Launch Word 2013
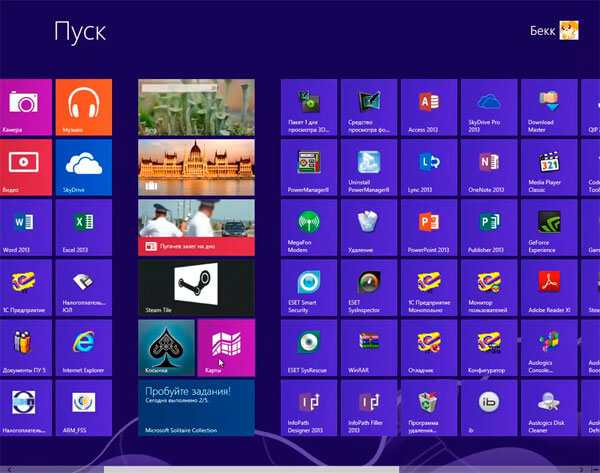 26,227
